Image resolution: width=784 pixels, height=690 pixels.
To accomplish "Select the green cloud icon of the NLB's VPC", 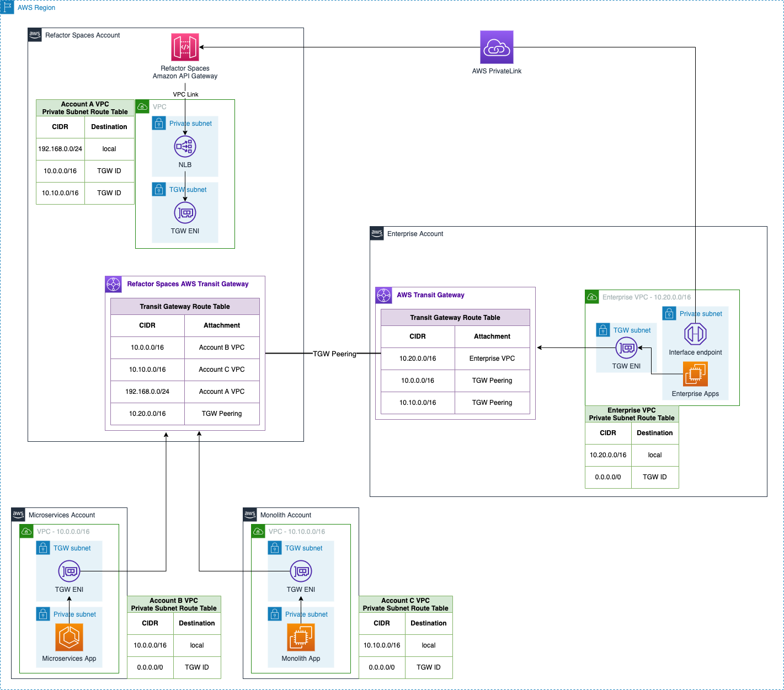I will pyautogui.click(x=142, y=106).
